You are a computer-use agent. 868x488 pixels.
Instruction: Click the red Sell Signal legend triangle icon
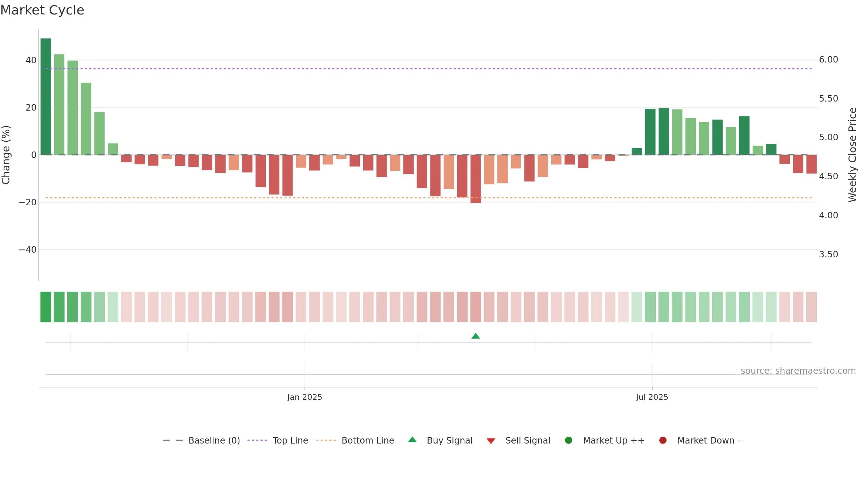coord(491,441)
